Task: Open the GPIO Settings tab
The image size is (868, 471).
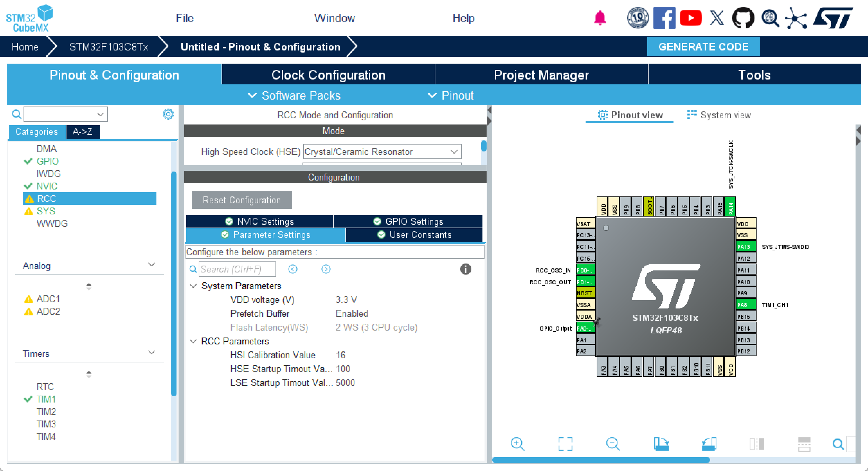Action: [x=408, y=221]
